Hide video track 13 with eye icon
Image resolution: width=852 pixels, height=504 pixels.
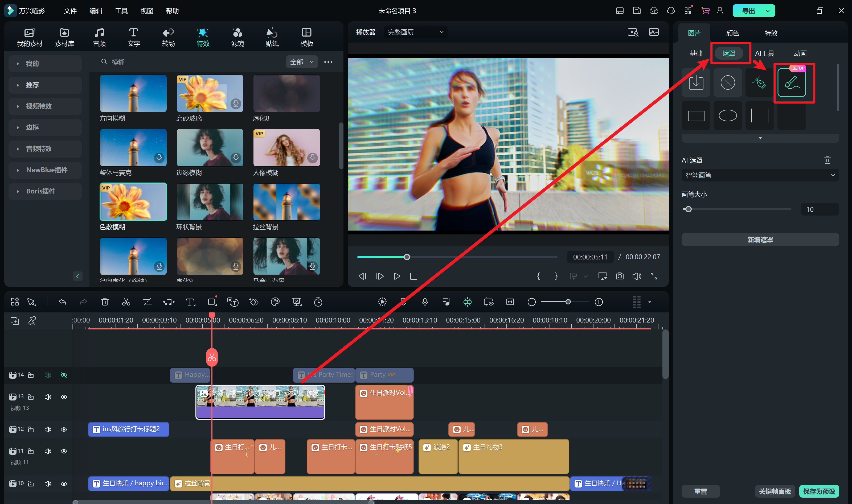(x=64, y=397)
